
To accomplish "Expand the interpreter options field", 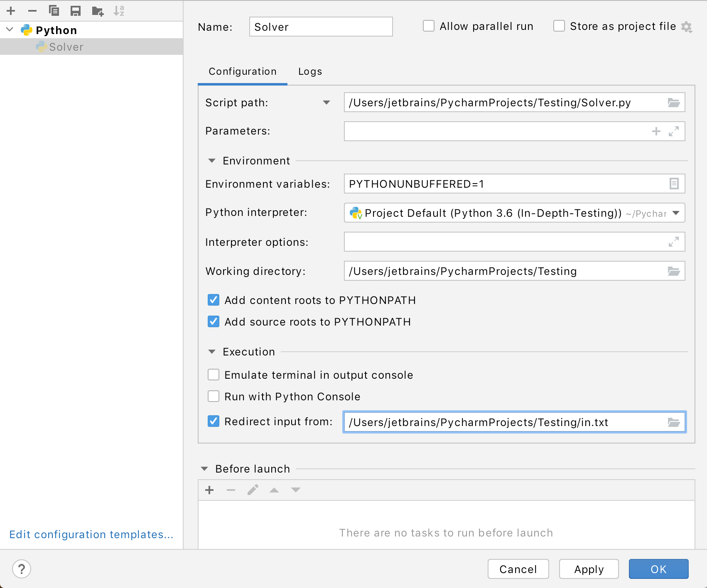I will (x=675, y=242).
